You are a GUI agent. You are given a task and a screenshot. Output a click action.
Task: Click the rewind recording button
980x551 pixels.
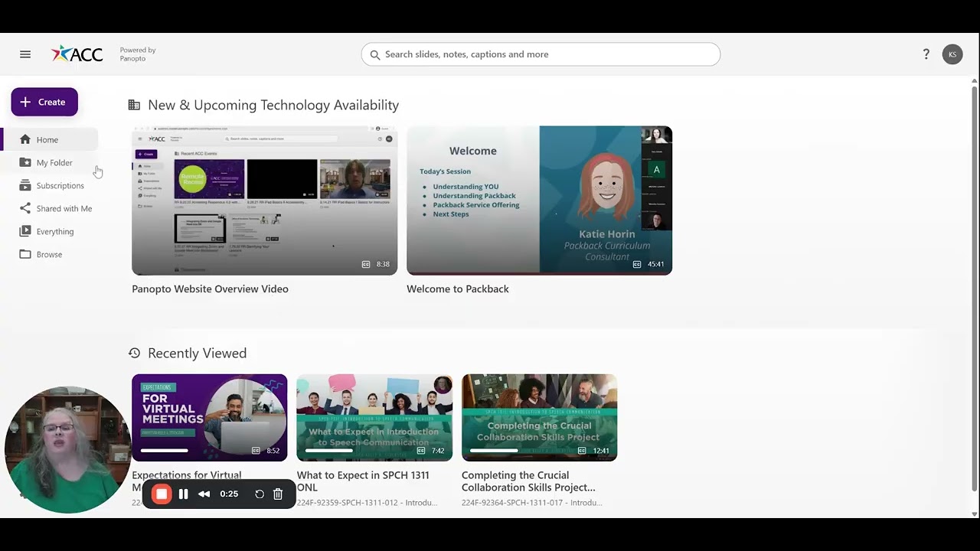pos(204,494)
